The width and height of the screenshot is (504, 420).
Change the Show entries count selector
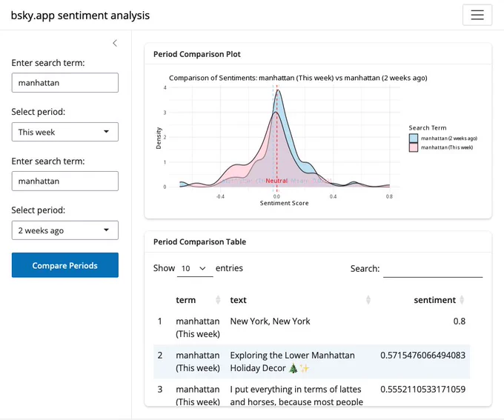point(195,268)
